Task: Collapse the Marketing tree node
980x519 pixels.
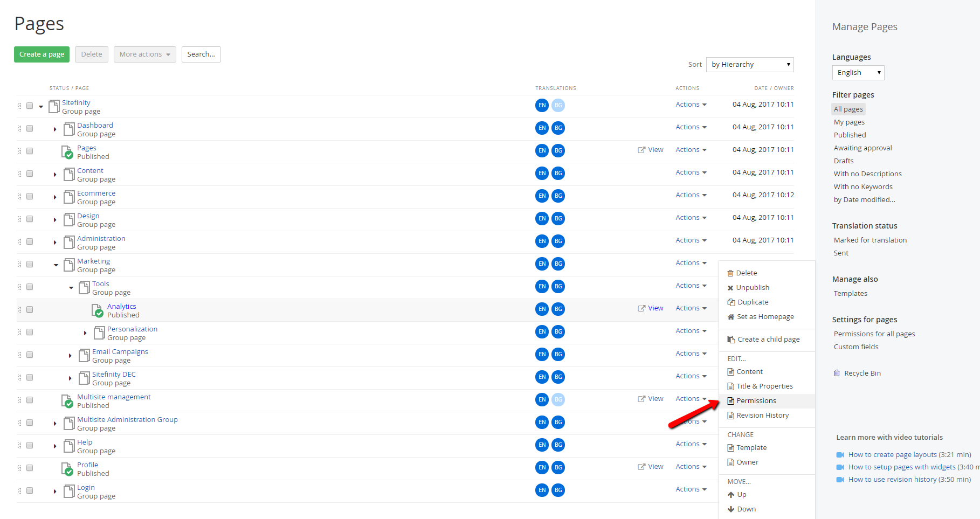Action: coord(56,265)
